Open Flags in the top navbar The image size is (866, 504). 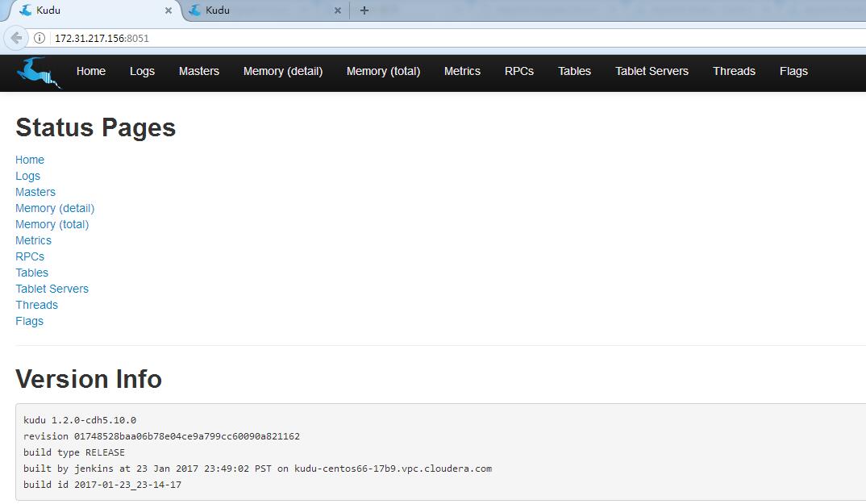pos(793,71)
